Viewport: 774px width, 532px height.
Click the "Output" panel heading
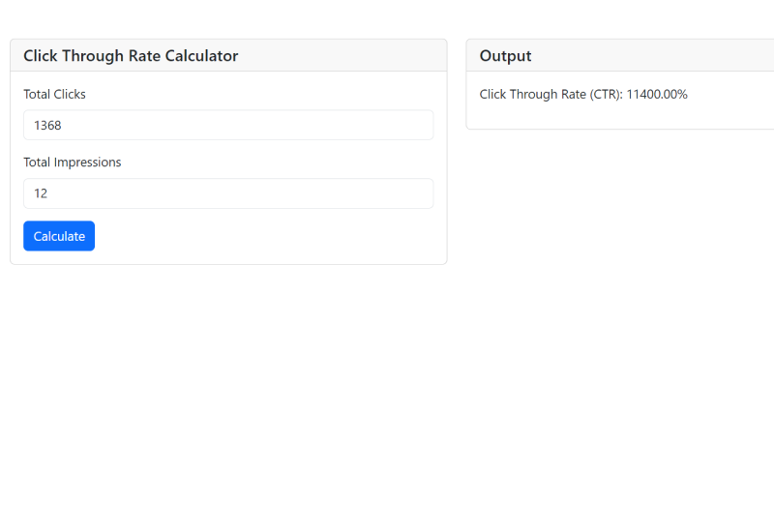click(505, 56)
